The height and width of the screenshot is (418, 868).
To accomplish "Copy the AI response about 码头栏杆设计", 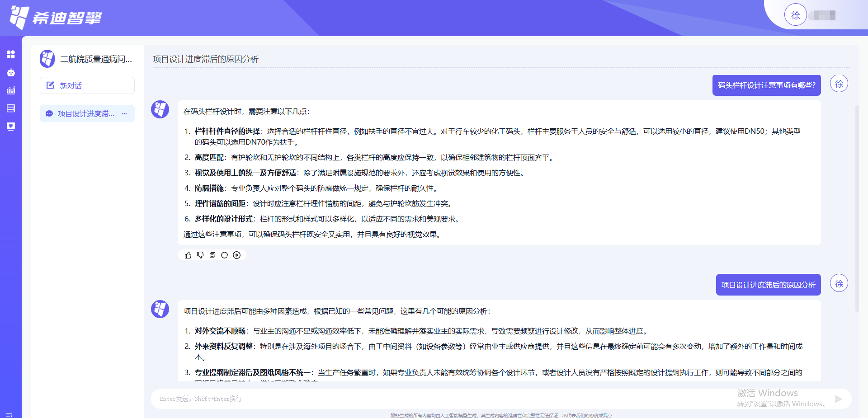I will [212, 255].
